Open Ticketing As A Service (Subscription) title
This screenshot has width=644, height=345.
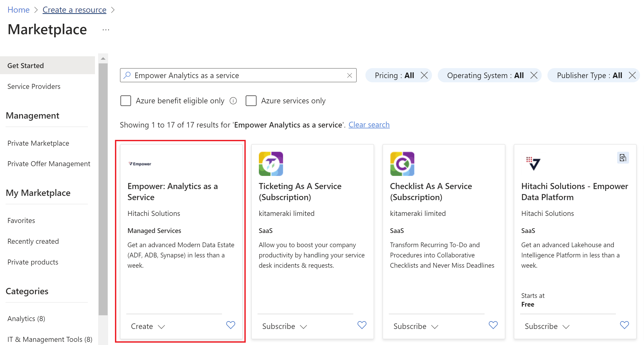pyautogui.click(x=300, y=191)
